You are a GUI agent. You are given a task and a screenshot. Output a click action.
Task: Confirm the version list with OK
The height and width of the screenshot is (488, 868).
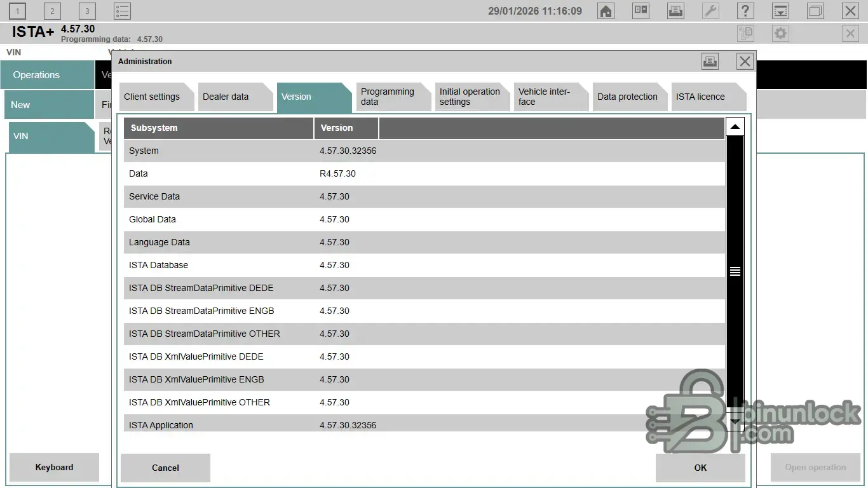700,468
